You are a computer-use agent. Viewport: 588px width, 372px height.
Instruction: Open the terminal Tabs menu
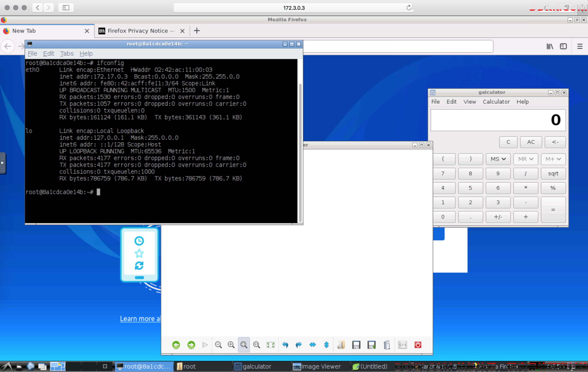(67, 54)
